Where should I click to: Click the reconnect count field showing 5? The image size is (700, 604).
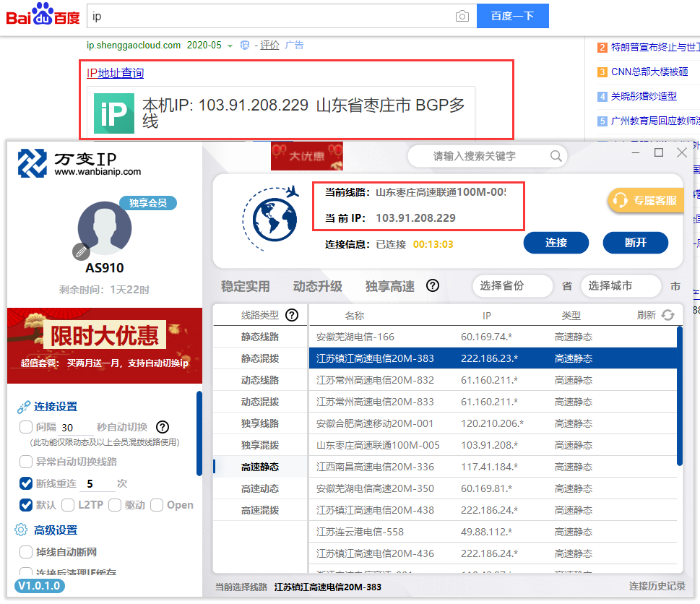point(98,484)
